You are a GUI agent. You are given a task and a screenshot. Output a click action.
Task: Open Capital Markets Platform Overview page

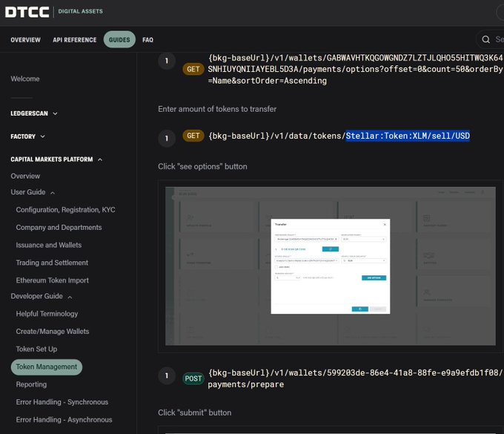(25, 177)
